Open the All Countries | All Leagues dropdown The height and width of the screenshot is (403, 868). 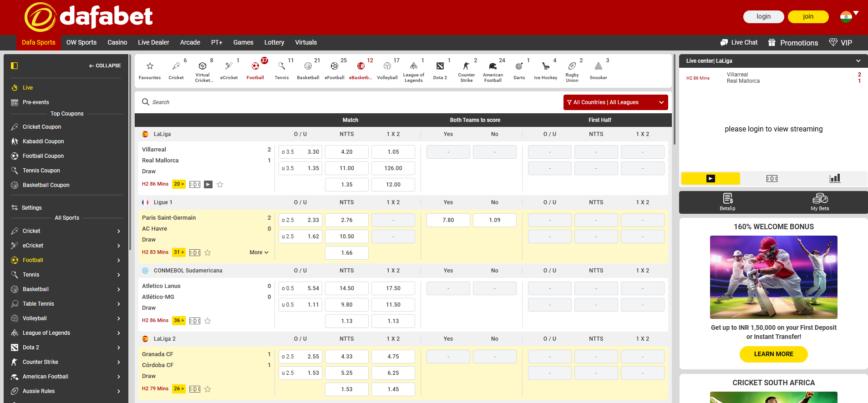coord(615,102)
